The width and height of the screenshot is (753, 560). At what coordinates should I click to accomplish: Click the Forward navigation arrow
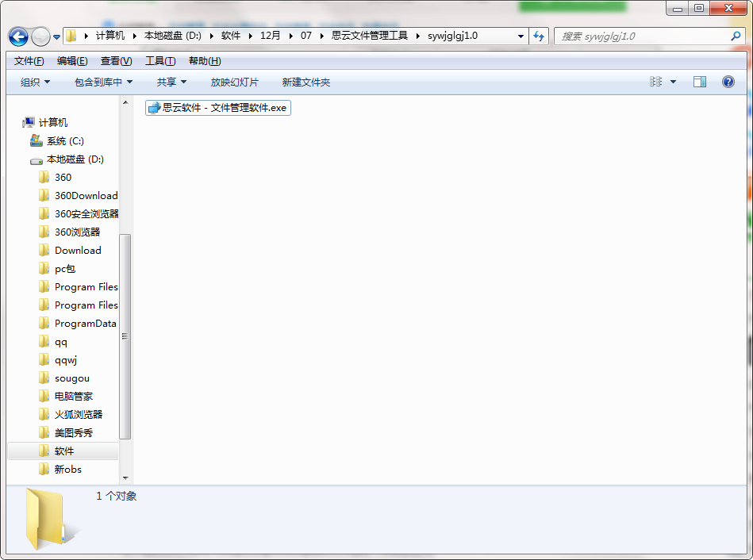coord(40,36)
